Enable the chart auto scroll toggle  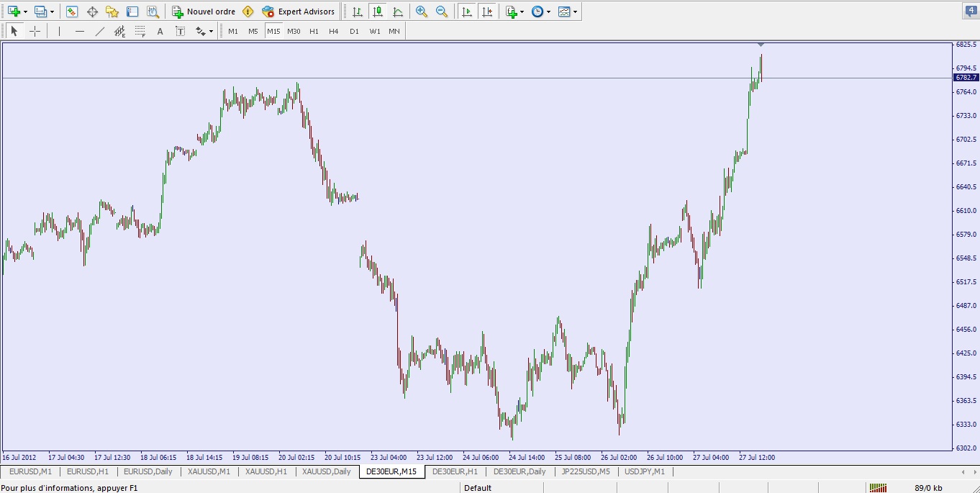coord(467,12)
